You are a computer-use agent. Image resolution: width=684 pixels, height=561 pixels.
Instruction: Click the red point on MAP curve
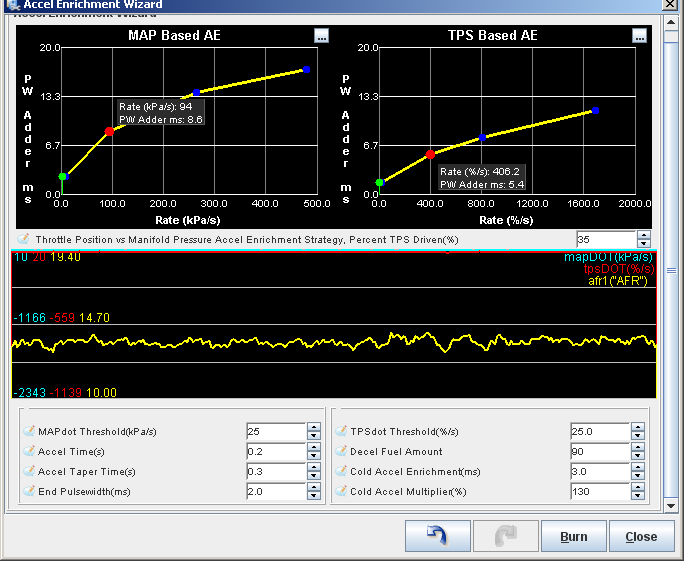pyautogui.click(x=109, y=131)
